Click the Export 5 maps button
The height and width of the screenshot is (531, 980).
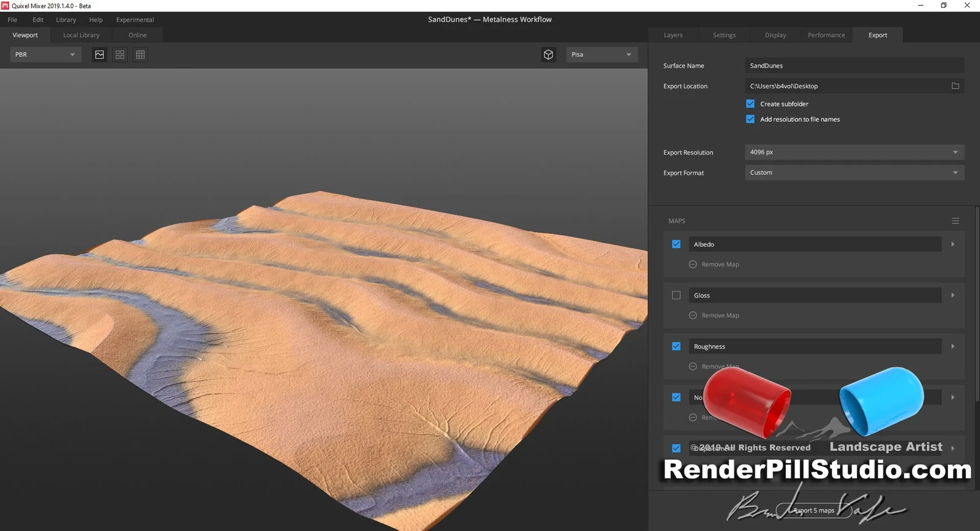(x=813, y=510)
